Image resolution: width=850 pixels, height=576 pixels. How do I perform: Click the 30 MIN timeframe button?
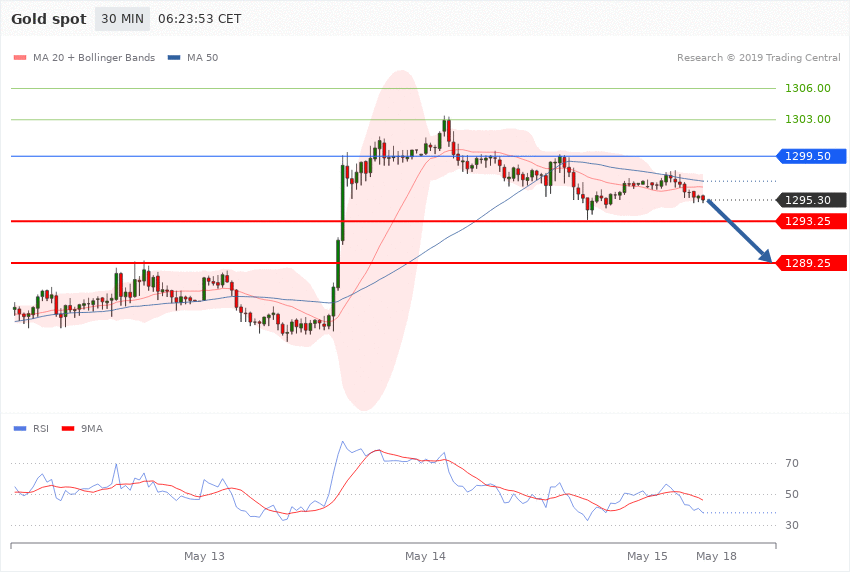[x=123, y=19]
